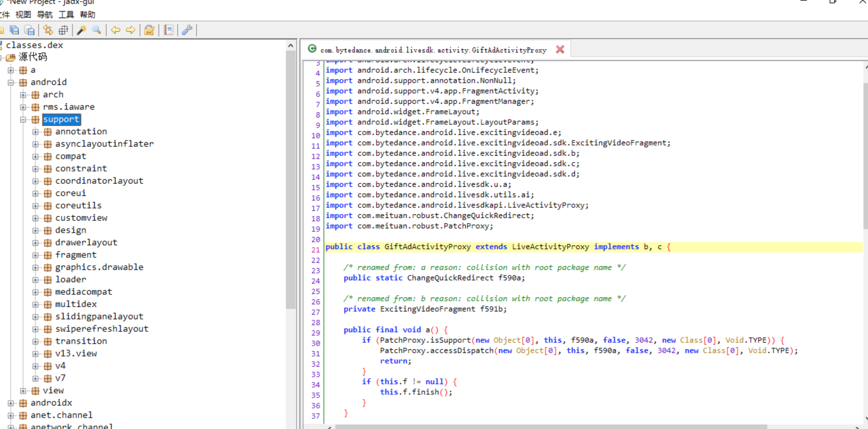Select the 'customview' package
The width and height of the screenshot is (868, 429).
(81, 218)
